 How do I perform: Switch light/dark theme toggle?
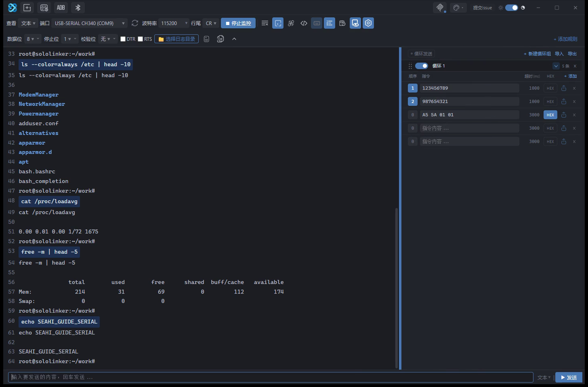pyautogui.click(x=512, y=8)
